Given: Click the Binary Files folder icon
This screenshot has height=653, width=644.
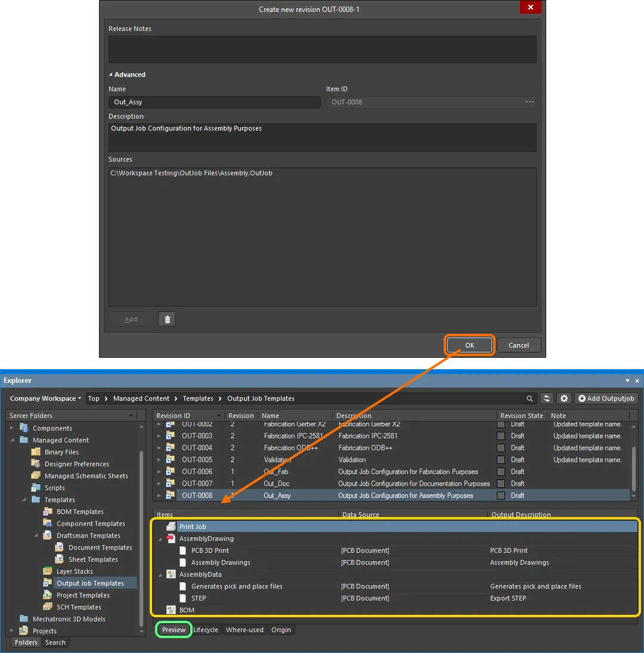Looking at the screenshot, I should pyautogui.click(x=36, y=451).
